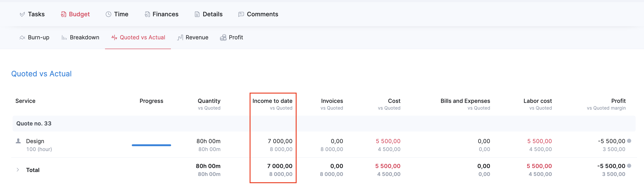
Task: Click Total labor cost 5 500,00
Action: [539, 166]
